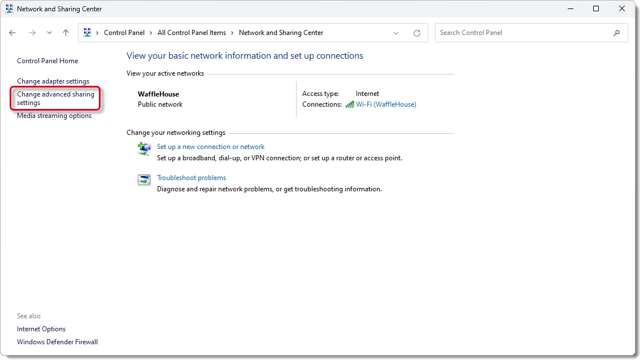Open the recent locations chevron dropdown
Screen dimensions: 644x364
49,33
